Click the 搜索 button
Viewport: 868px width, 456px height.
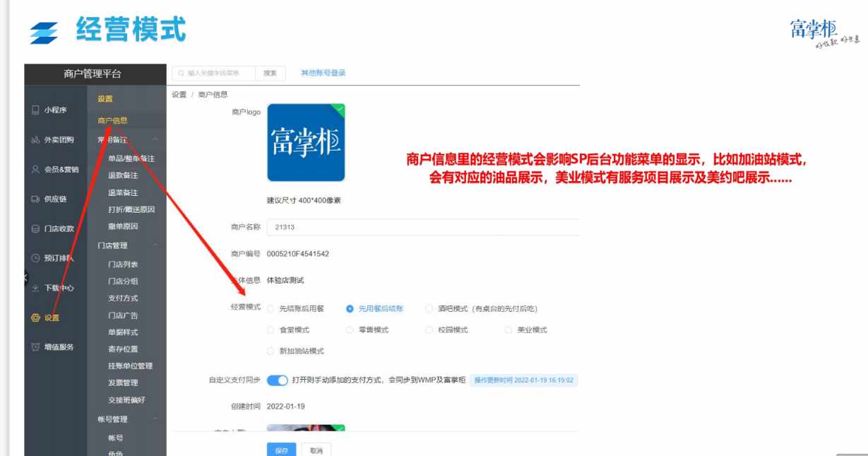pyautogui.click(x=270, y=73)
